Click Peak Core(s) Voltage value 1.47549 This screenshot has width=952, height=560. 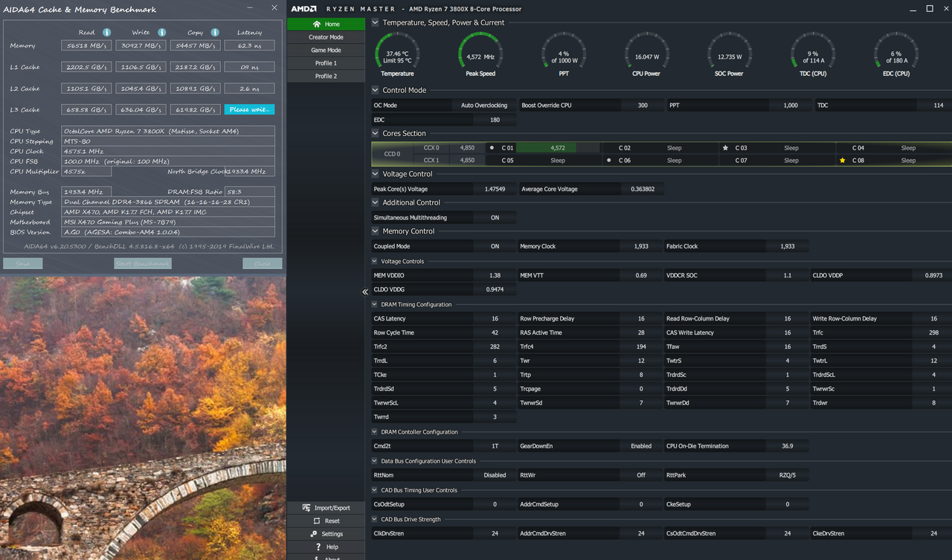click(x=495, y=189)
